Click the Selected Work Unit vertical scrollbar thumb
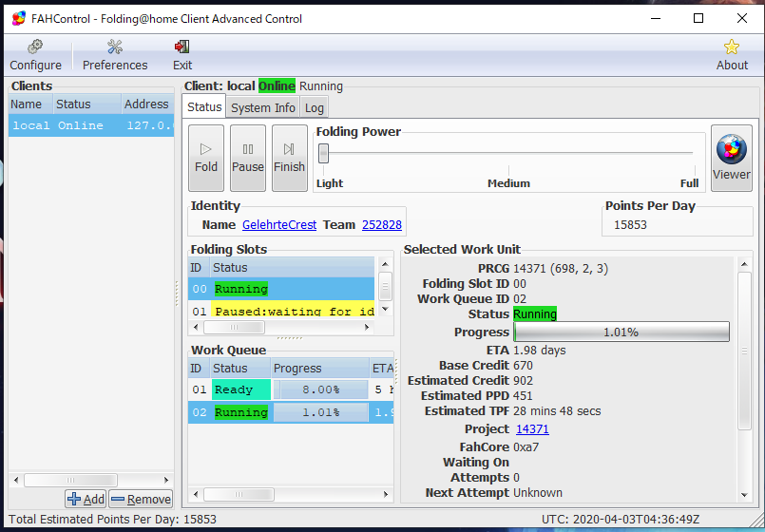The width and height of the screenshot is (765, 532). [x=744, y=351]
